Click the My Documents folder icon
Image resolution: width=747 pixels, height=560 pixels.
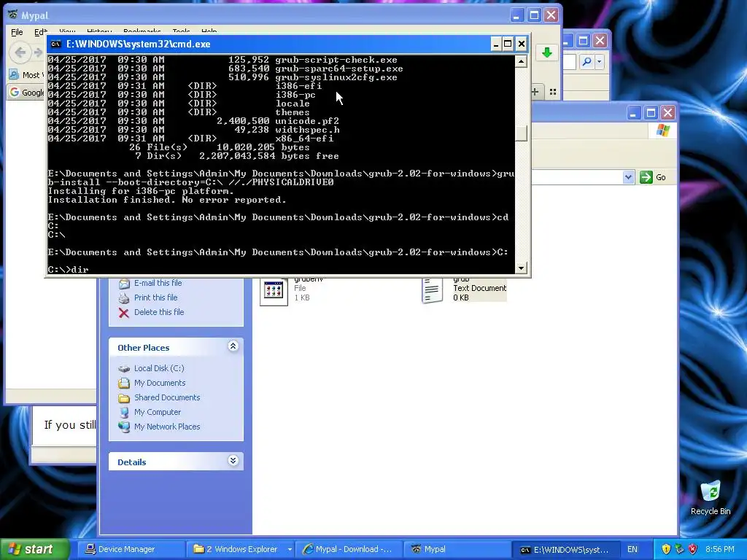[x=124, y=383]
